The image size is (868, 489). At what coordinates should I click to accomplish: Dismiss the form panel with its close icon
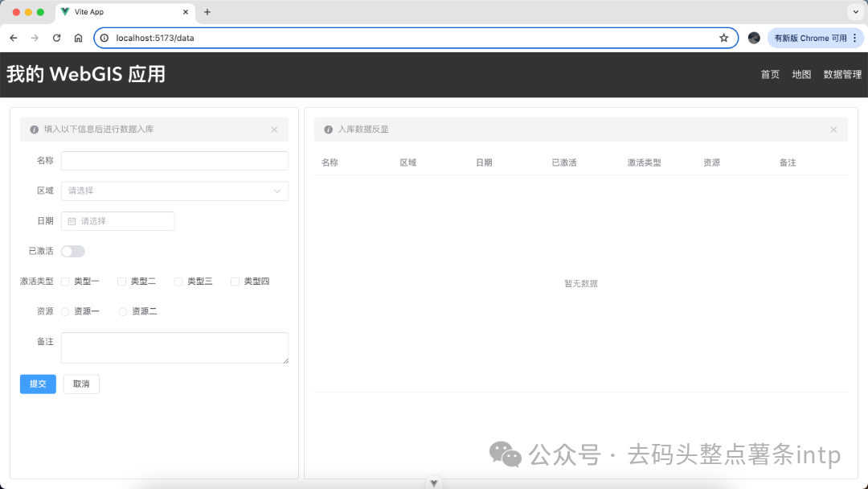(274, 129)
